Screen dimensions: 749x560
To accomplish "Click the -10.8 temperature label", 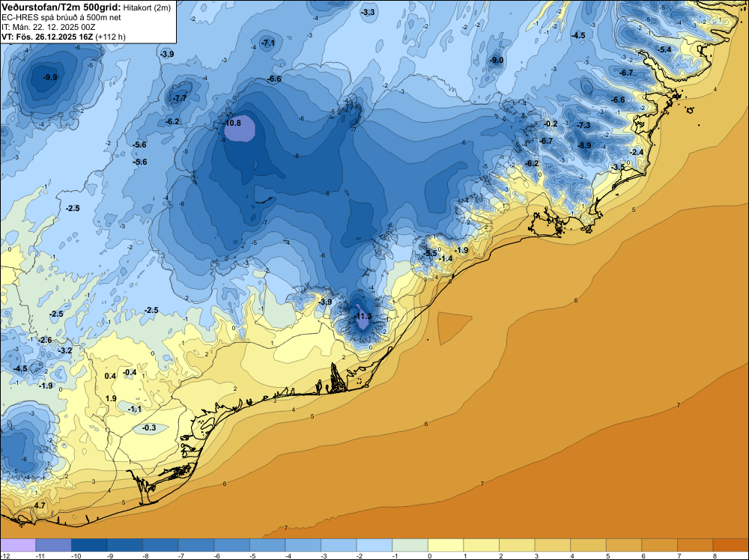I will click(232, 123).
